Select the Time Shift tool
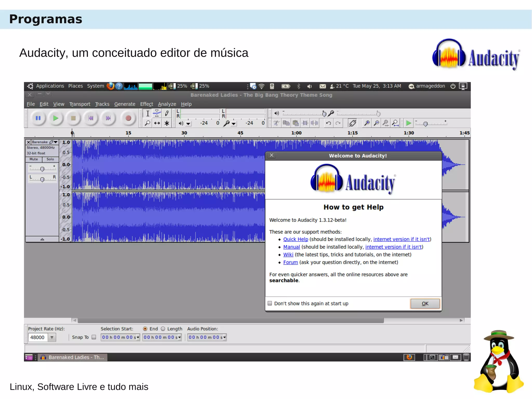Image resolution: width=532 pixels, height=399 pixels. pyautogui.click(x=157, y=123)
